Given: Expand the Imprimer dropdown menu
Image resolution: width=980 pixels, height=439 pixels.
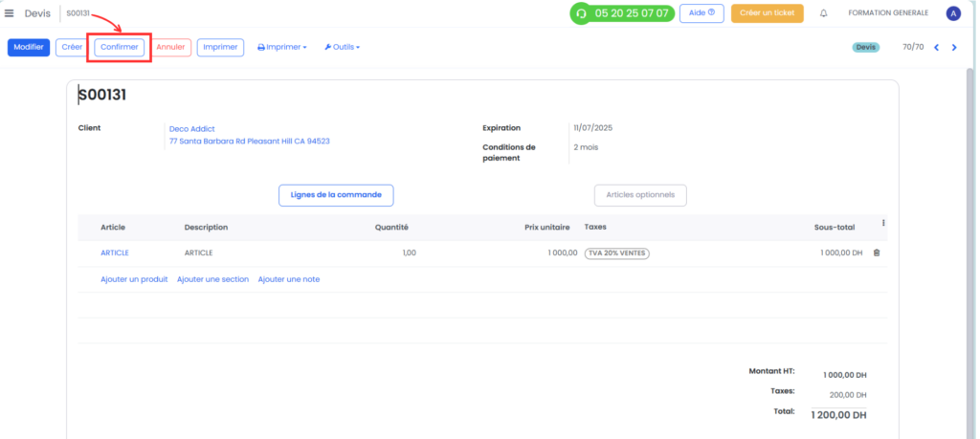Looking at the screenshot, I should [282, 47].
